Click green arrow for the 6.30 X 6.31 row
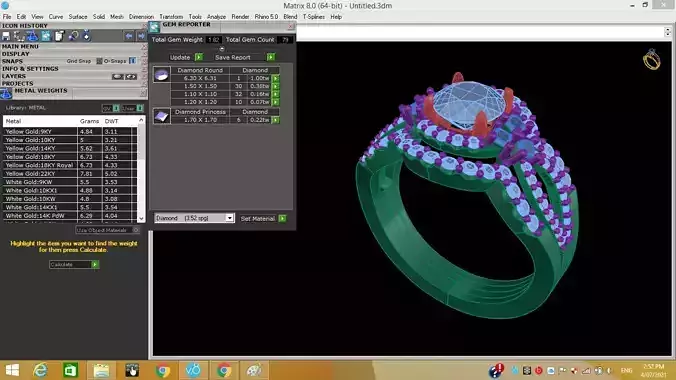 tap(276, 79)
